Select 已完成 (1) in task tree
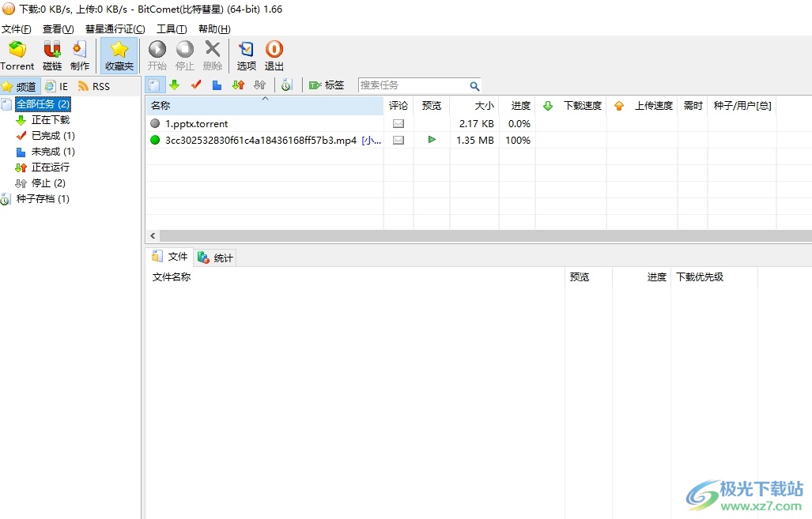 (53, 136)
